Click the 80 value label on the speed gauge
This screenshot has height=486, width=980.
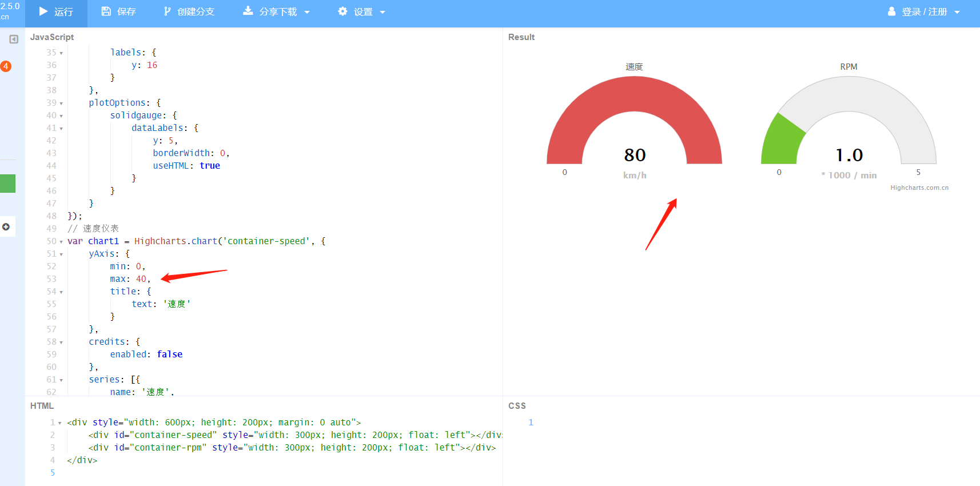click(635, 155)
